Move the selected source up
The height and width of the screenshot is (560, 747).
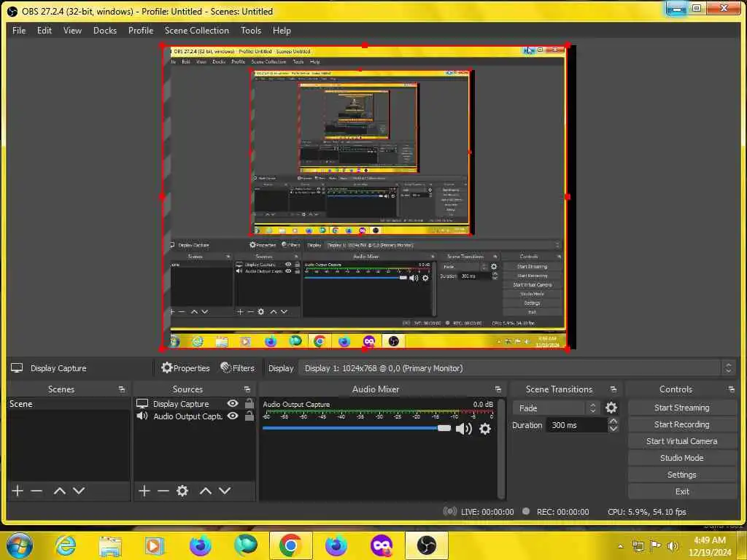tap(205, 491)
